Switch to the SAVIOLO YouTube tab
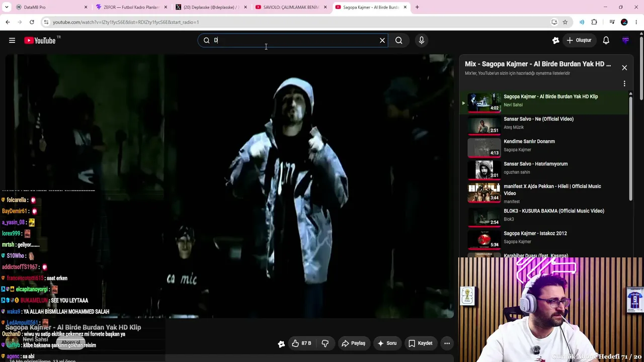The width and height of the screenshot is (644, 362). pos(290,7)
